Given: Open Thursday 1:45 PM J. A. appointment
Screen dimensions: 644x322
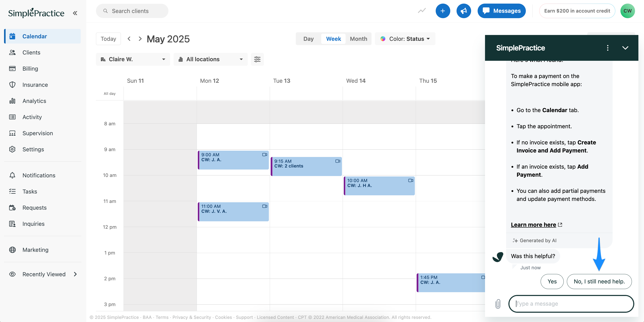Looking at the screenshot, I should (451, 283).
